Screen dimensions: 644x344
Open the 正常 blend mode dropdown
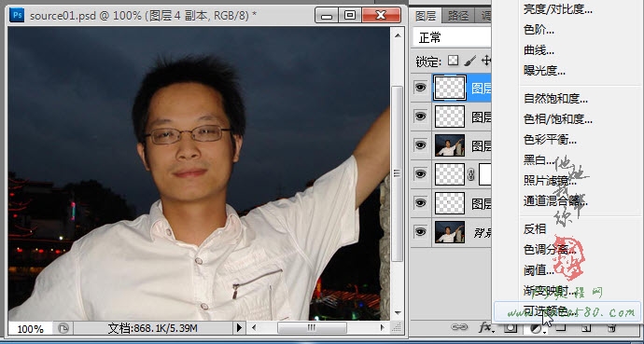point(452,38)
